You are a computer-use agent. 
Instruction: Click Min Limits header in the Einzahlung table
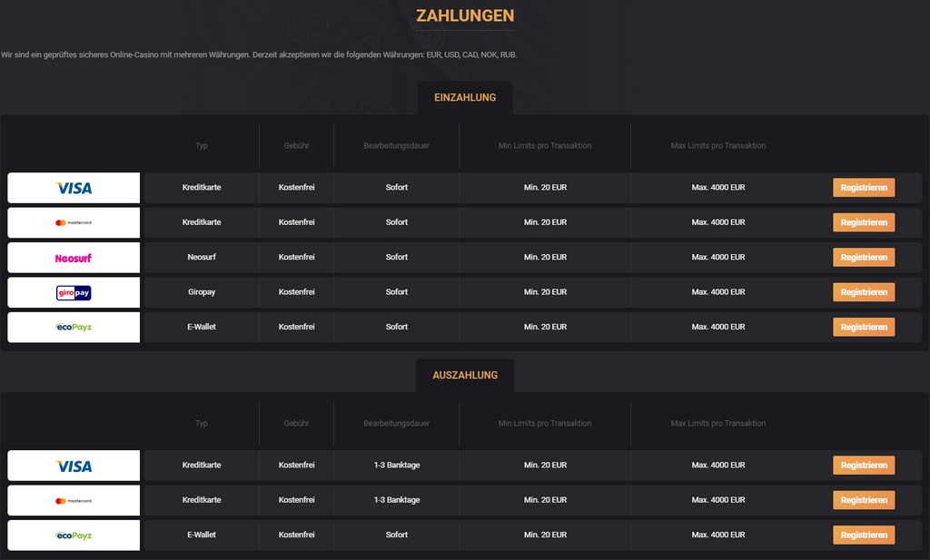coord(545,146)
